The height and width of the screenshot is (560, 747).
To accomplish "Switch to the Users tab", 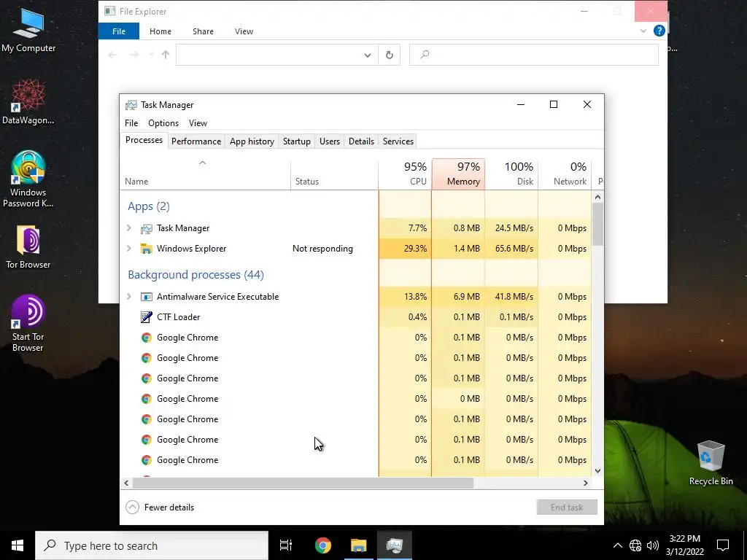I will click(330, 141).
